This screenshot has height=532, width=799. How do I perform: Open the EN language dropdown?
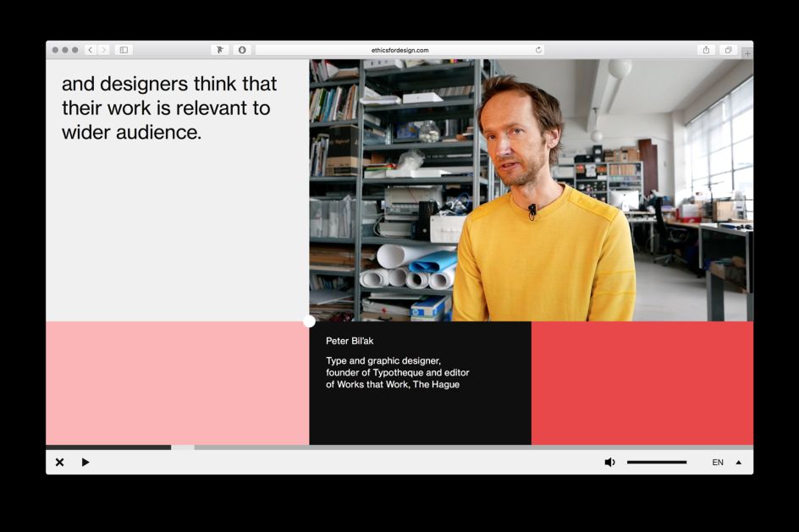718,462
